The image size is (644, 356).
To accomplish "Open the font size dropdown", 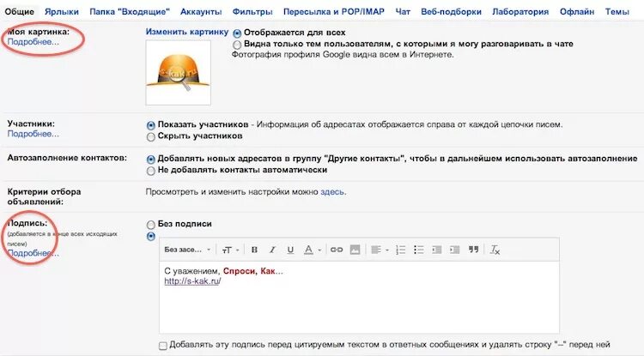I will [x=230, y=250].
